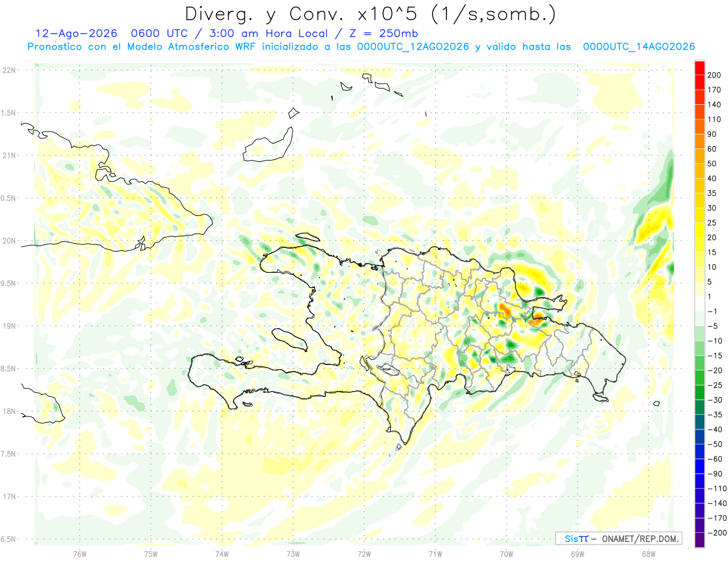Click the '8.5N' latitude label
Screen dimensions: 728x562
(8, 369)
